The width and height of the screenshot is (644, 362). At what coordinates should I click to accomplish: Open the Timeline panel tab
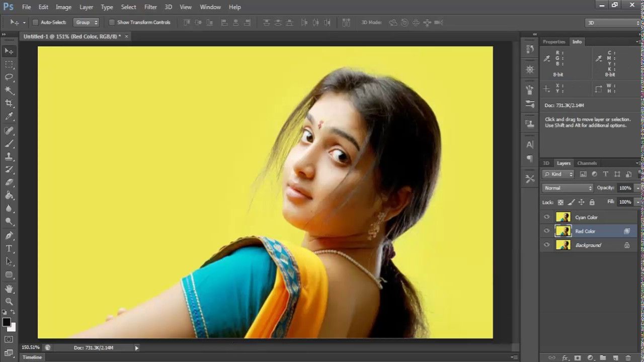coord(32,357)
